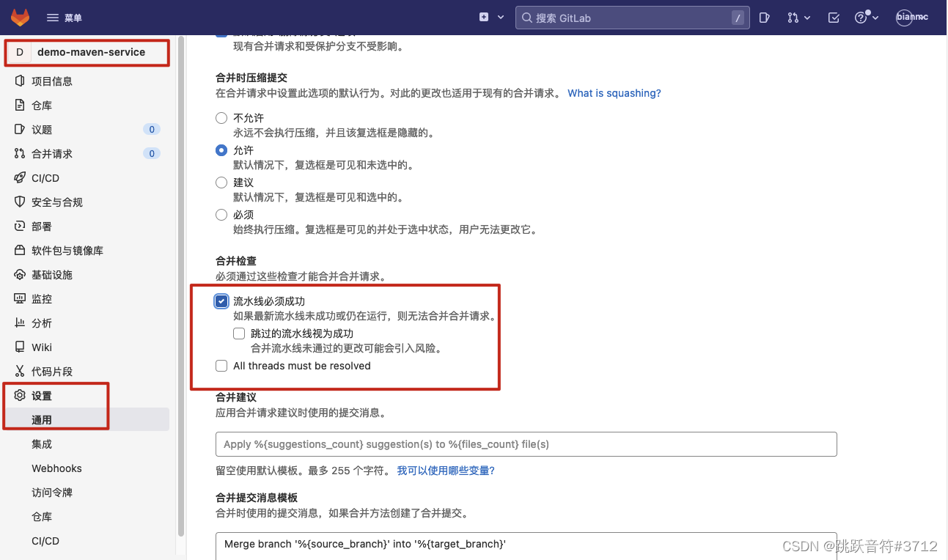Select the 必须 squash radio option
948x560 pixels.
coord(221,215)
